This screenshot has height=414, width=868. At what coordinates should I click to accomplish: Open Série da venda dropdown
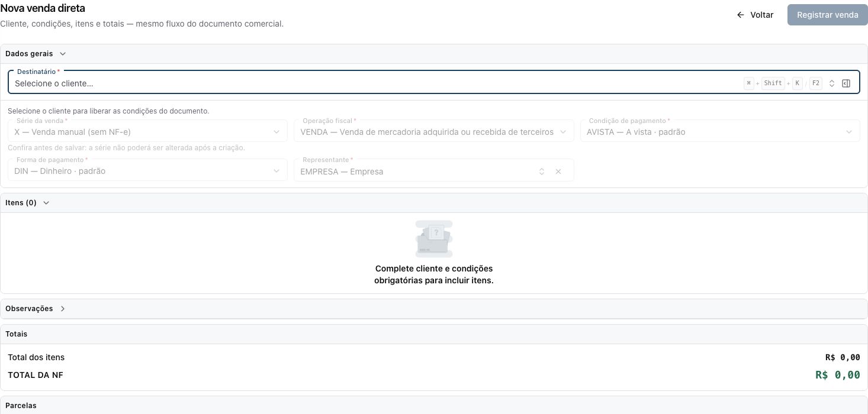click(147, 131)
